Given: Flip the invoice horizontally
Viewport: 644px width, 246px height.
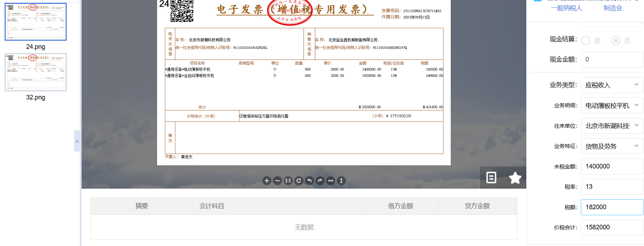Looking at the screenshot, I should [331, 181].
